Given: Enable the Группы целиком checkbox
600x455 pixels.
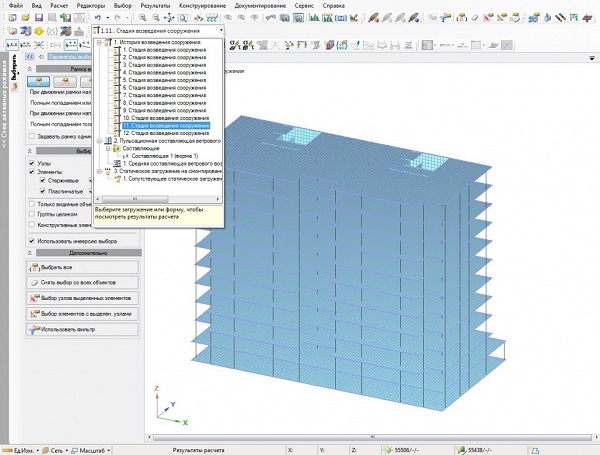Looking at the screenshot, I should (32, 214).
